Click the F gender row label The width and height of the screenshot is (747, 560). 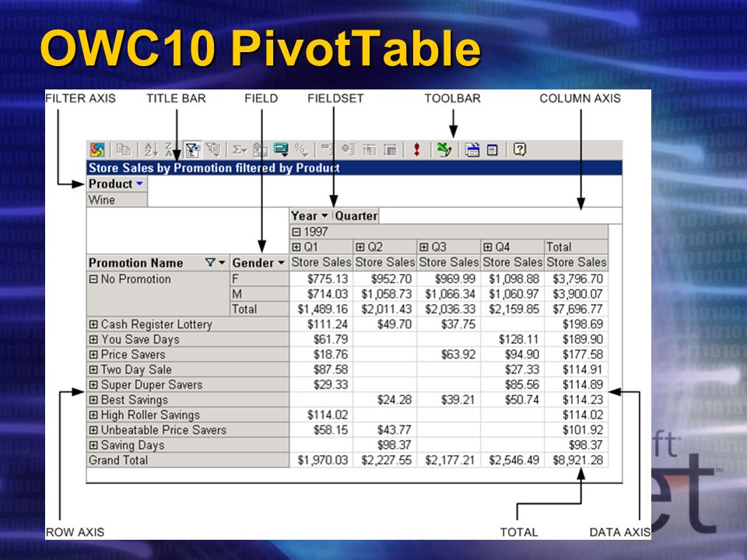(x=259, y=278)
